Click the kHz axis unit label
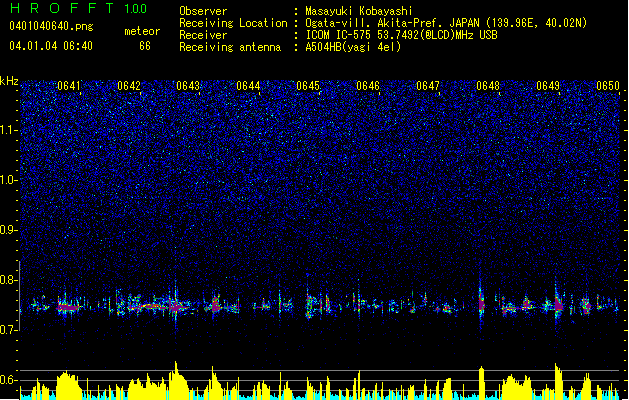 click(9, 81)
